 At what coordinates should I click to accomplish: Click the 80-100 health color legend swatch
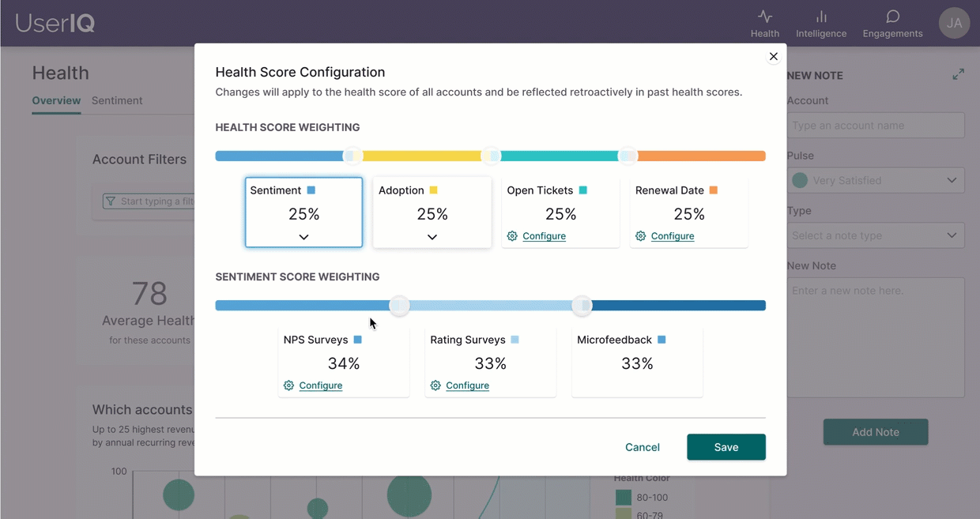point(624,498)
